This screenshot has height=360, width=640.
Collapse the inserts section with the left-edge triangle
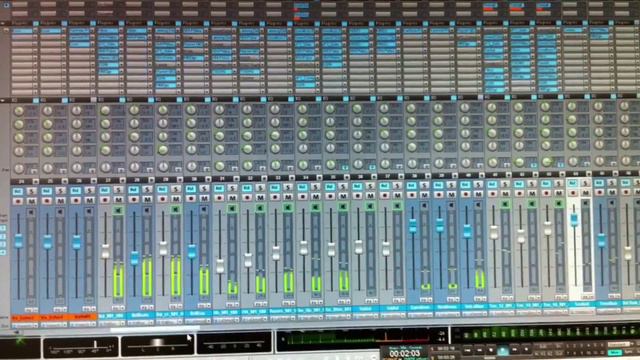coord(3,24)
